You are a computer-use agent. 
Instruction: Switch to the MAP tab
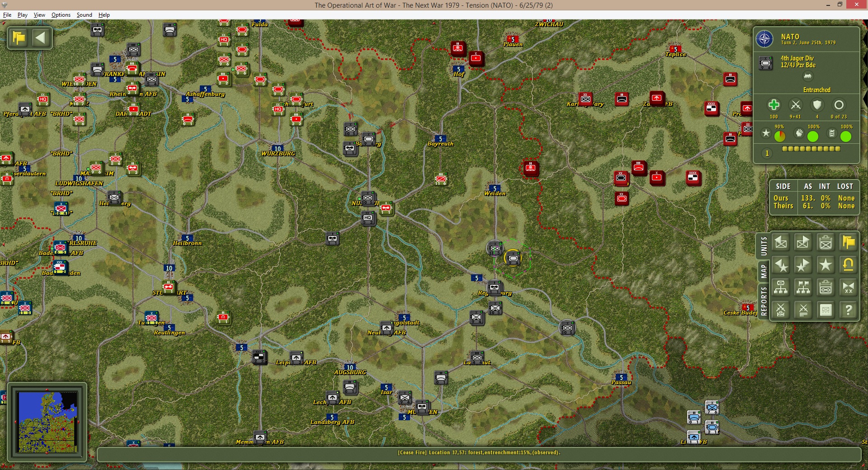764,272
